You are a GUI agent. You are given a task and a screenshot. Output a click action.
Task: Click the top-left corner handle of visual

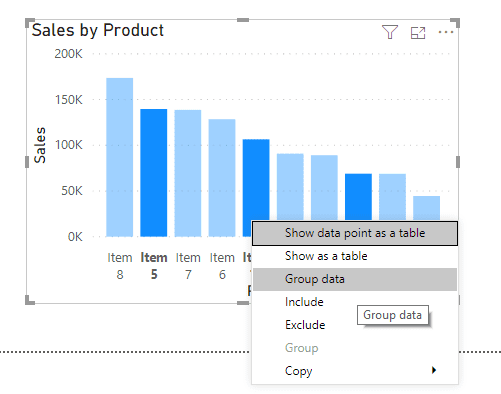tap(29, 23)
